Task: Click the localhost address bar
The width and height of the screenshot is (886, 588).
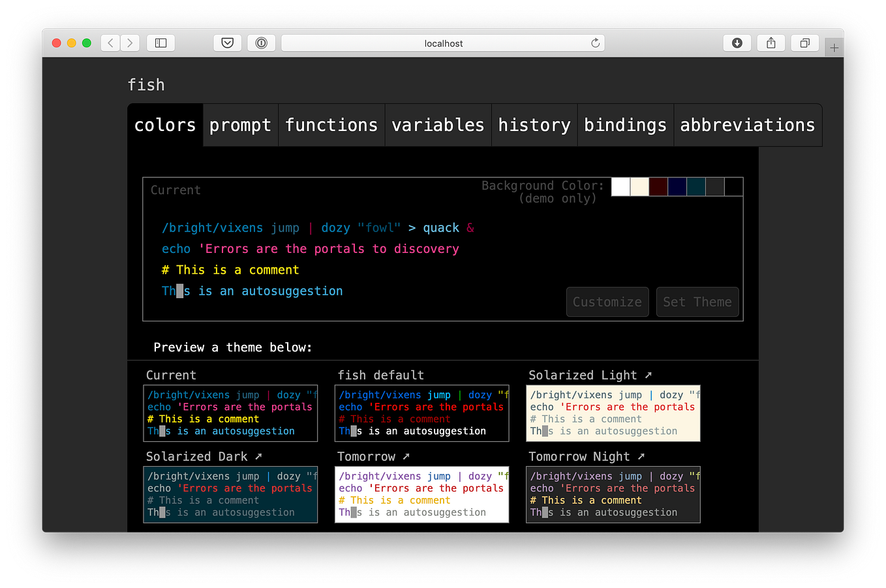Action: point(443,43)
